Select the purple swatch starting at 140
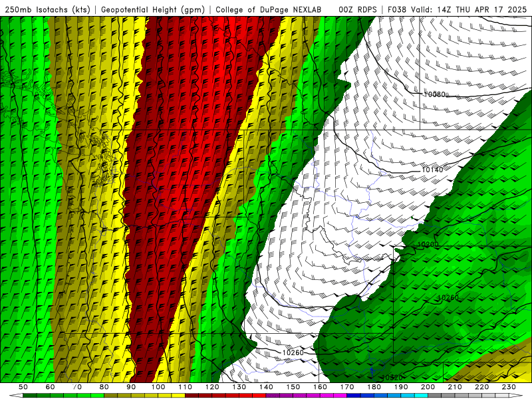532x399 pixels. (273, 396)
